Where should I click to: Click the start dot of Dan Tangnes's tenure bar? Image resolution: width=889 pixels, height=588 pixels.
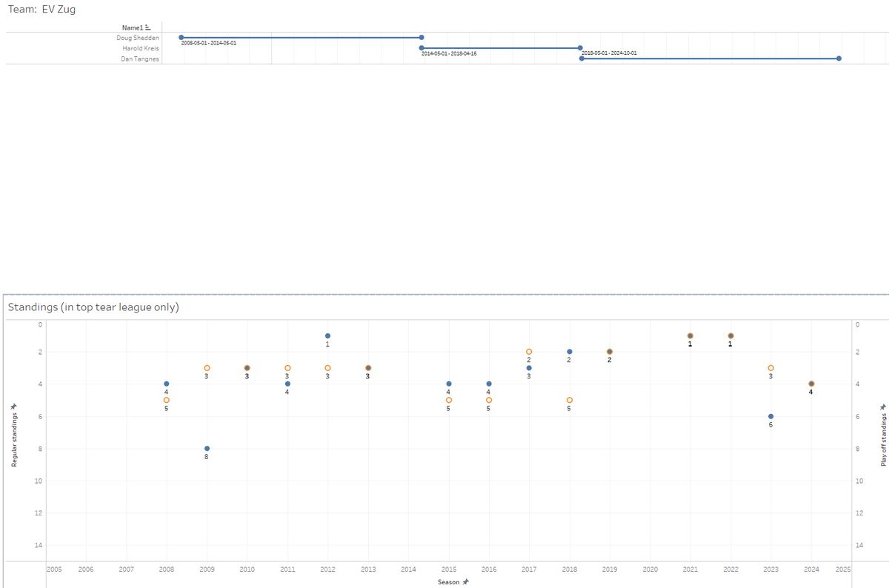[x=582, y=59]
